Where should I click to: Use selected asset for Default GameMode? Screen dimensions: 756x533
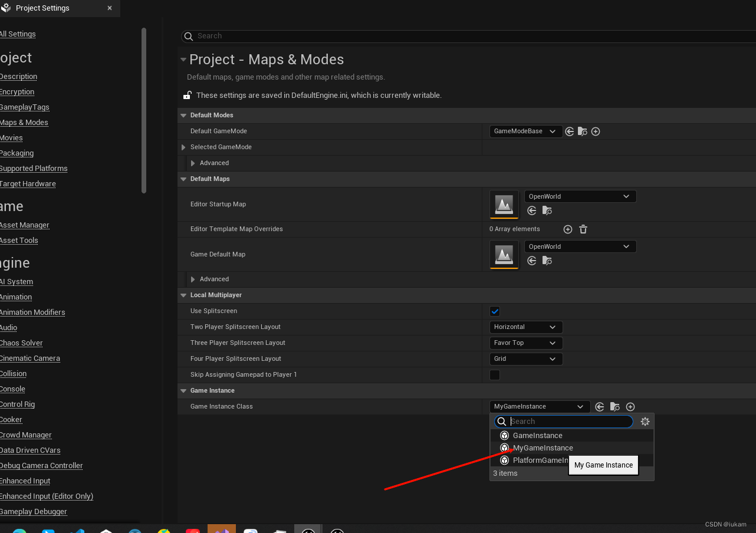570,131
